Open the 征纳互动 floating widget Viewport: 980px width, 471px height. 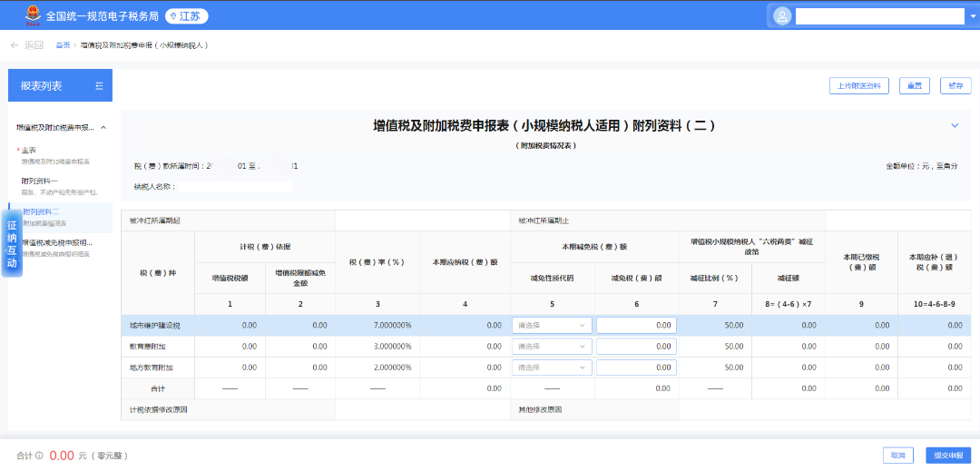(x=13, y=244)
